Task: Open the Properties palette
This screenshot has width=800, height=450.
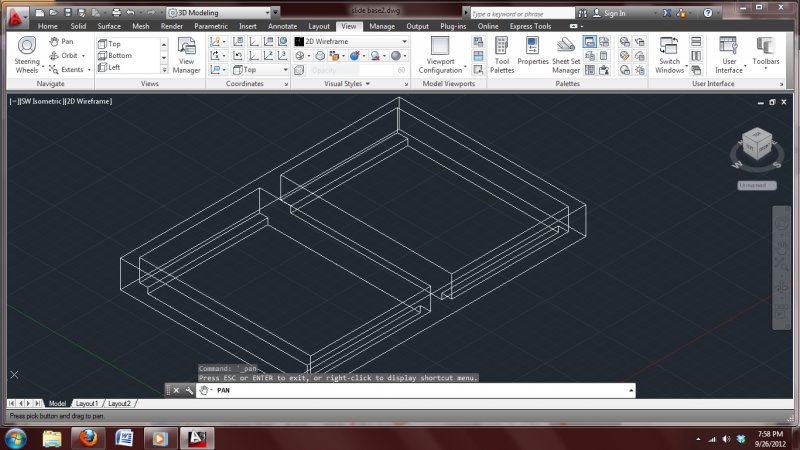Action: point(533,51)
